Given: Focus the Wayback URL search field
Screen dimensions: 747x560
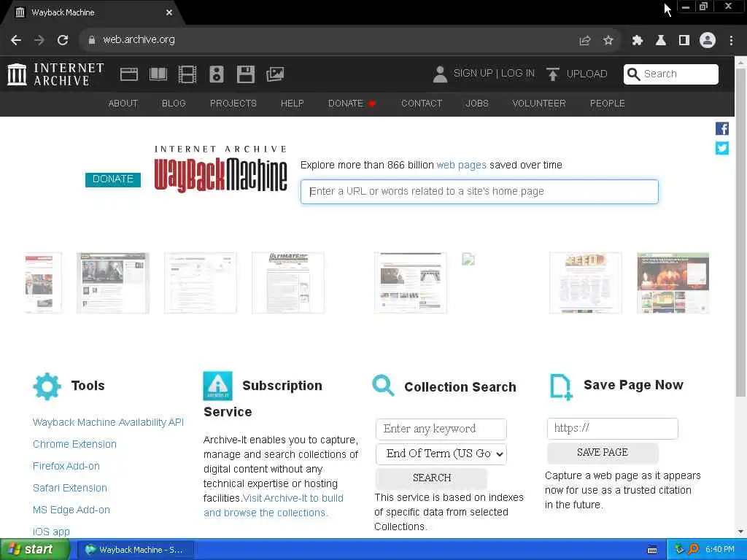Looking at the screenshot, I should click(479, 192).
